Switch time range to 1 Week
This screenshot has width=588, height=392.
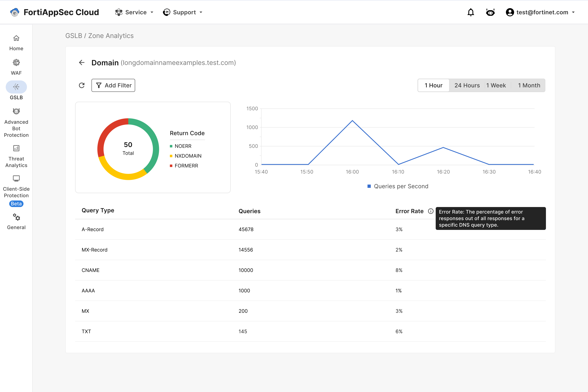click(496, 86)
